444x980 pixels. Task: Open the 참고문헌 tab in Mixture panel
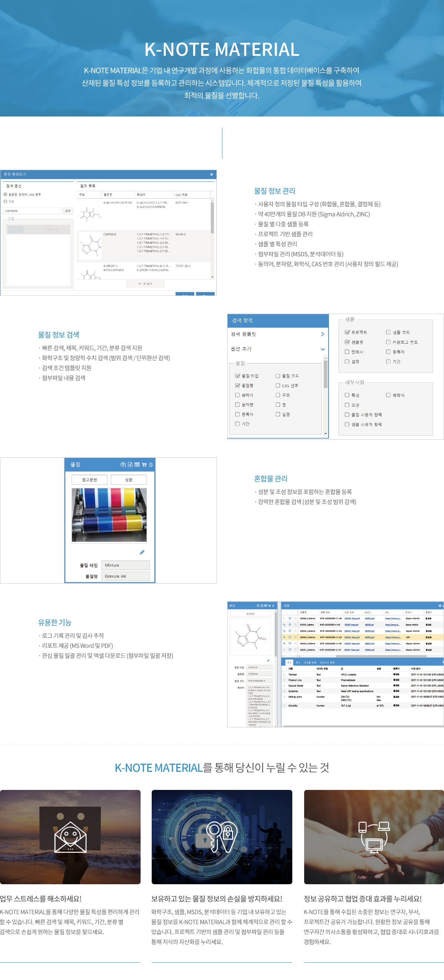pos(90,480)
